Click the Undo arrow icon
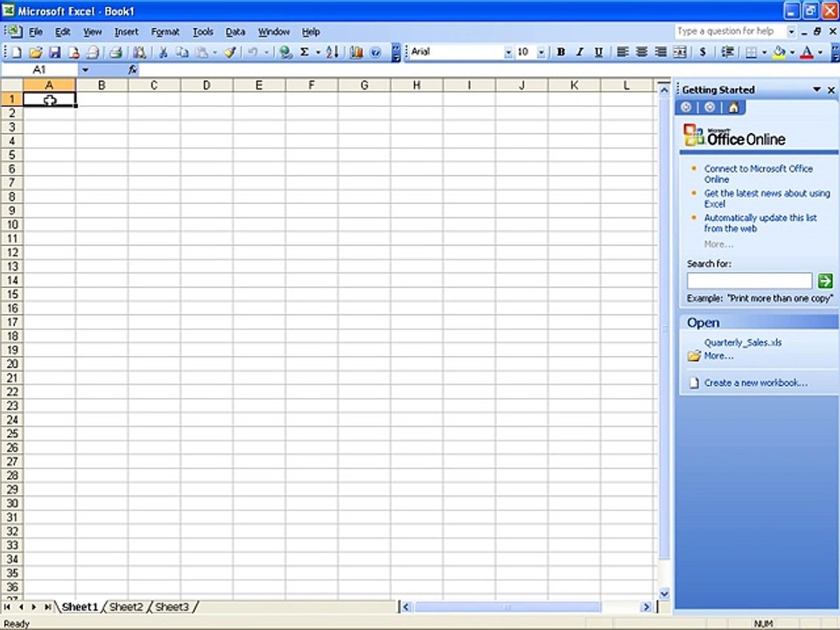The height and width of the screenshot is (630, 840). tap(252, 52)
